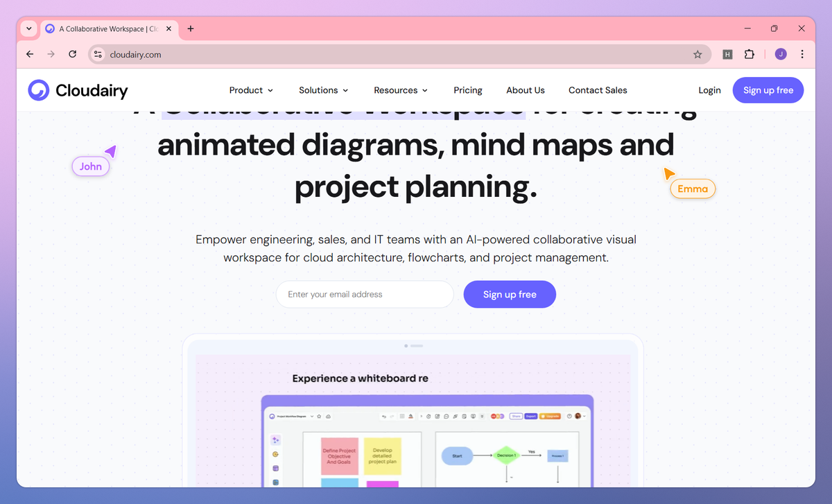
Task: Click the cloudairy.com address bar
Action: click(399, 54)
